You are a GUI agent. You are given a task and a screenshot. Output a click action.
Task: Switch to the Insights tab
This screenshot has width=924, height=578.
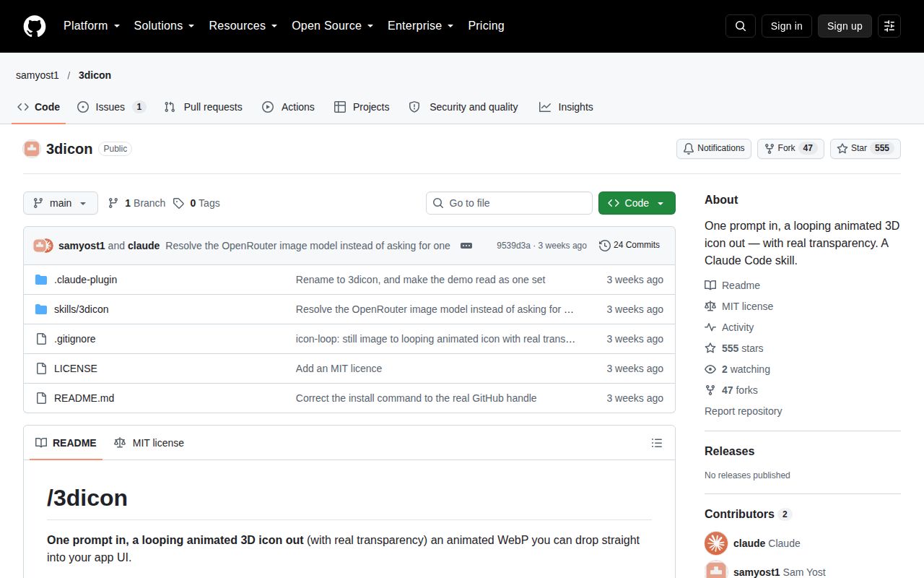click(566, 107)
